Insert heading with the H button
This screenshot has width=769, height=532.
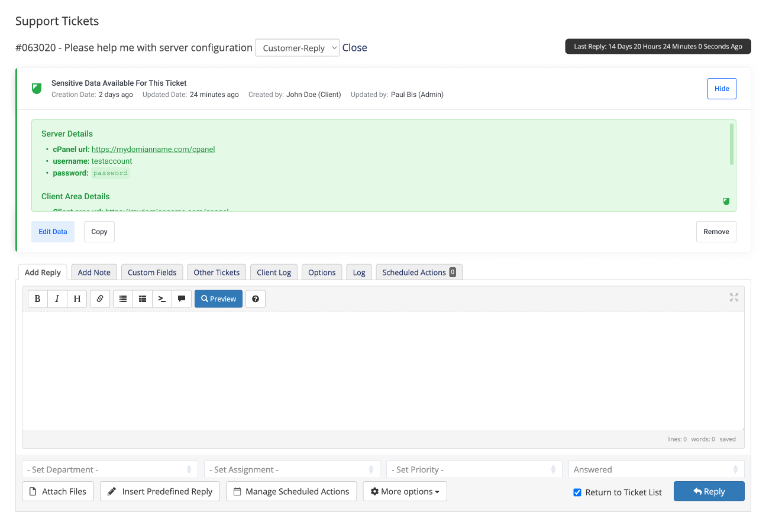click(x=77, y=299)
